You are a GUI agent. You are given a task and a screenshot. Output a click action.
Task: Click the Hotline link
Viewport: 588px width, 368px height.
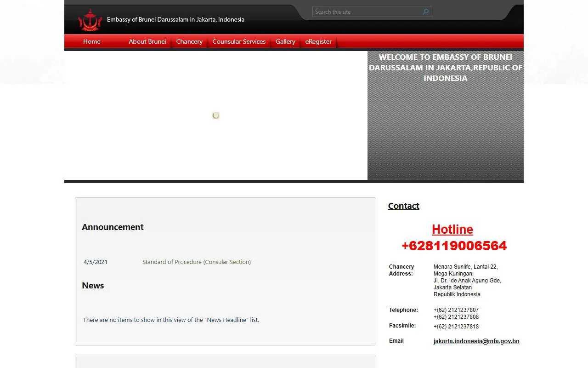point(452,229)
